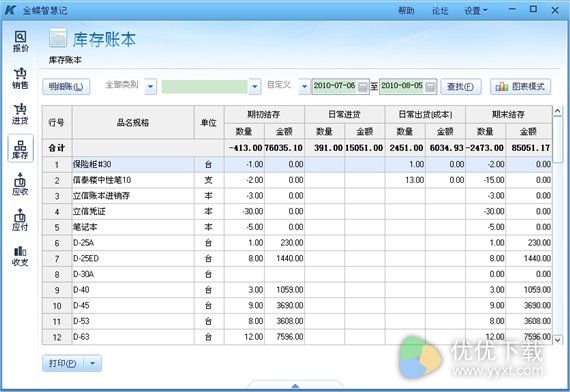Screen dimensions: 570x392
Task: Expand the 全部类别 category dropdown
Action: (150, 87)
